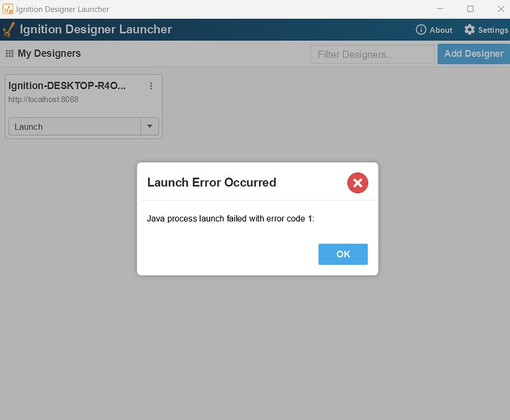The image size is (510, 420).
Task: Open the About info icon
Action: pyautogui.click(x=420, y=30)
